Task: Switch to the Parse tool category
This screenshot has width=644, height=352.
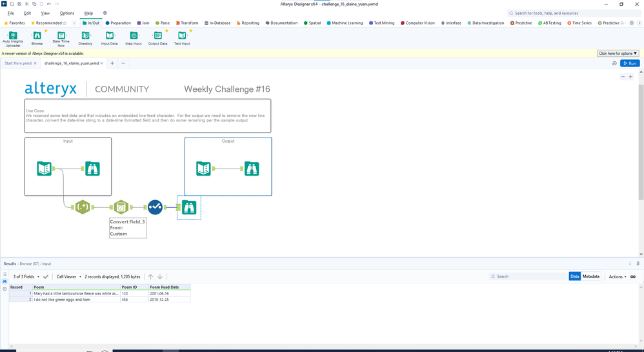Action: (163, 23)
